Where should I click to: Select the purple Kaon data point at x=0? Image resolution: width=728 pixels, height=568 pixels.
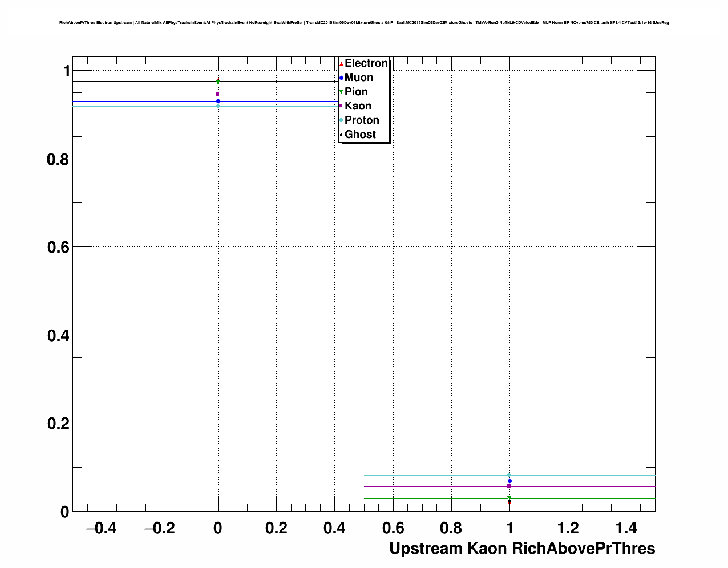[x=217, y=94]
